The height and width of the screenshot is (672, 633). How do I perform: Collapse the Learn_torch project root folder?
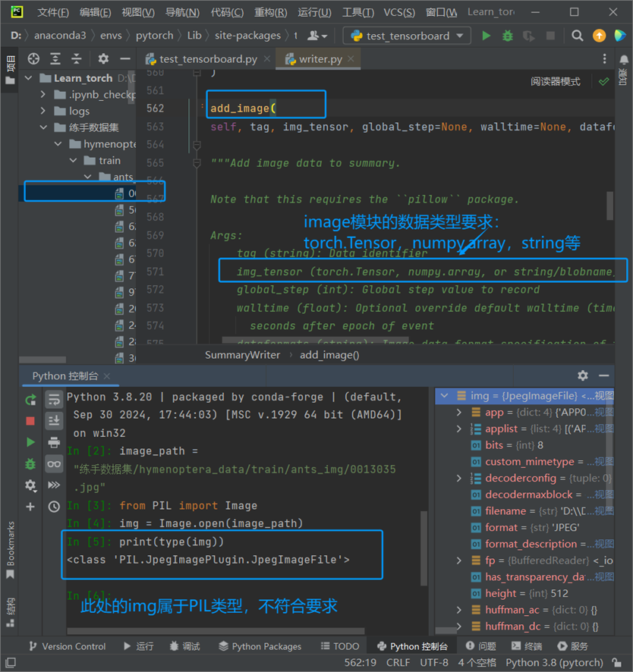(x=29, y=78)
